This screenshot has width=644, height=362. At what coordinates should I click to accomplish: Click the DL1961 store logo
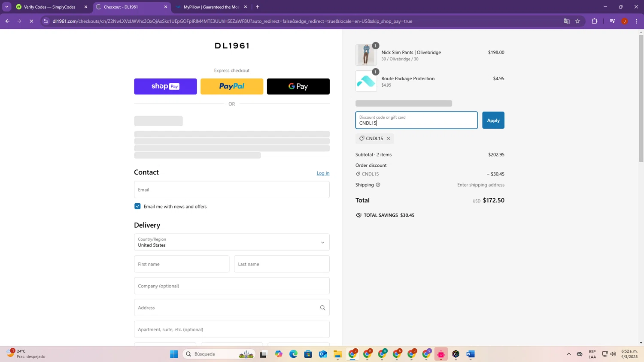232,46
